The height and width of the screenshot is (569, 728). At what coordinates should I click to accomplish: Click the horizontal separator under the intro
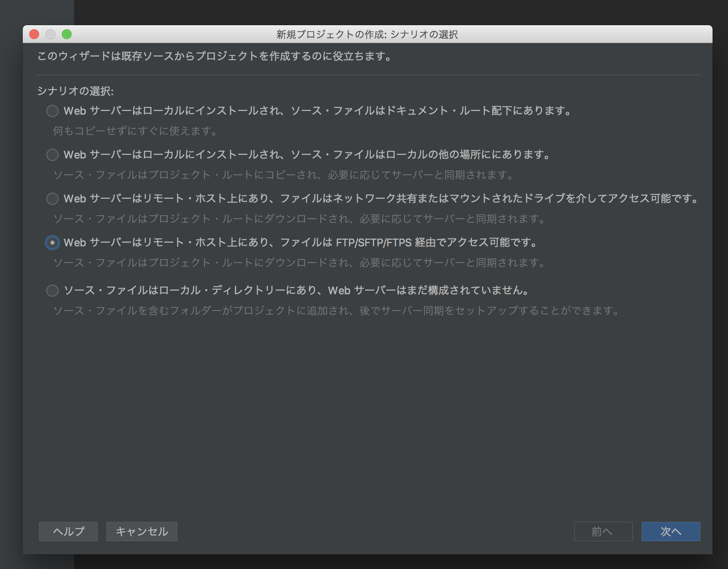(x=366, y=74)
